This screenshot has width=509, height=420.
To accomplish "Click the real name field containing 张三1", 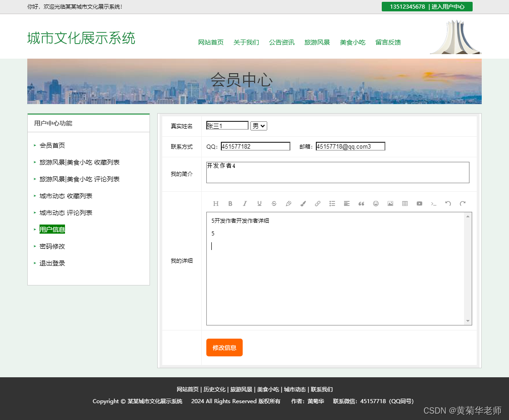I will (x=227, y=125).
